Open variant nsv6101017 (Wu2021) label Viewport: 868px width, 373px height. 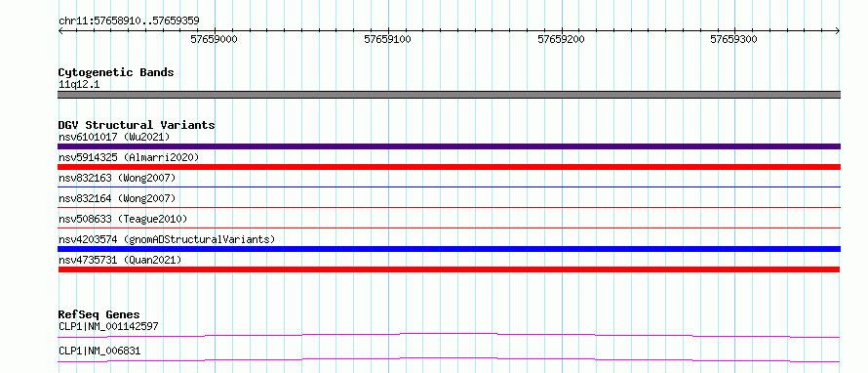[x=114, y=137]
